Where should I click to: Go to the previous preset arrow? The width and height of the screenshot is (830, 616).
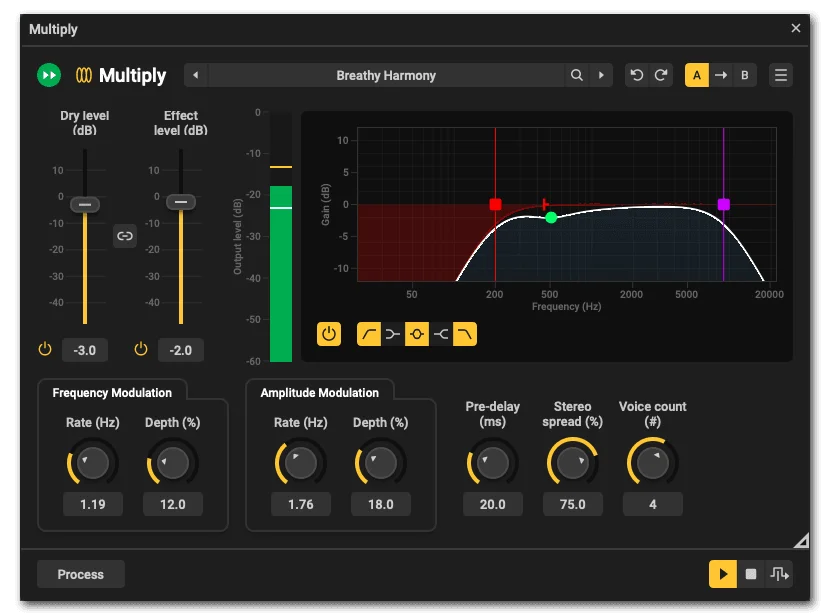click(196, 75)
